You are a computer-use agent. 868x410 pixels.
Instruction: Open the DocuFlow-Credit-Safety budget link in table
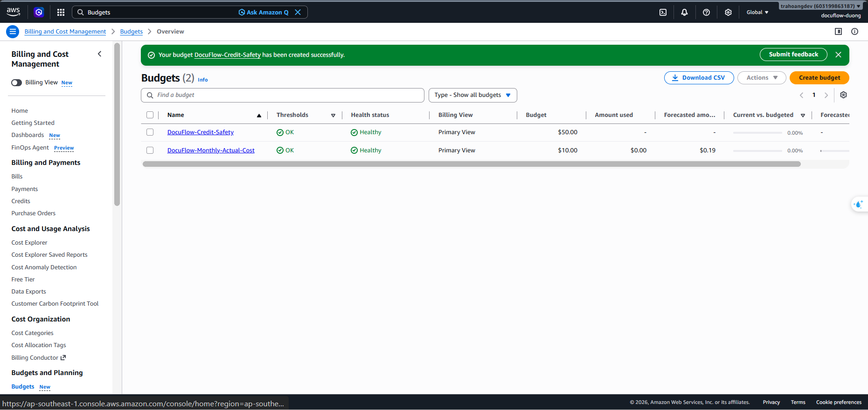click(x=201, y=132)
